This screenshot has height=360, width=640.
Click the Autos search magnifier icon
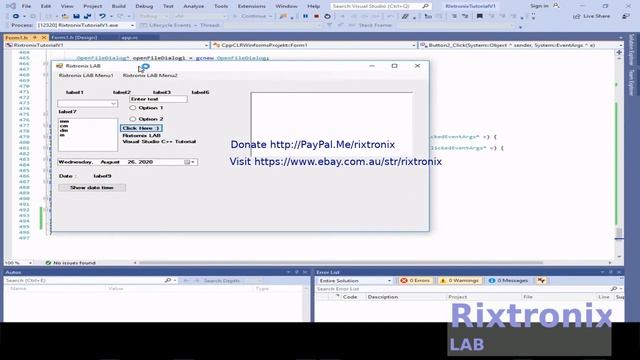pos(168,280)
